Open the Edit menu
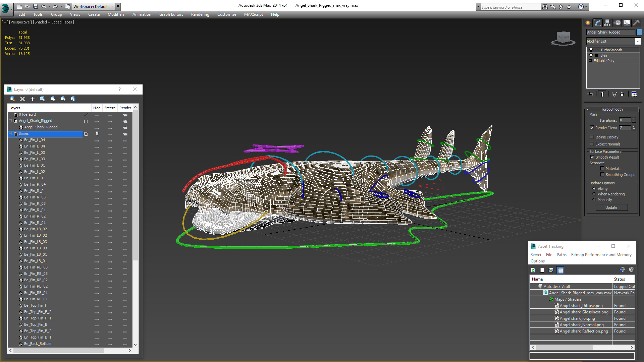Viewport: 644px width, 362px height. tap(22, 14)
